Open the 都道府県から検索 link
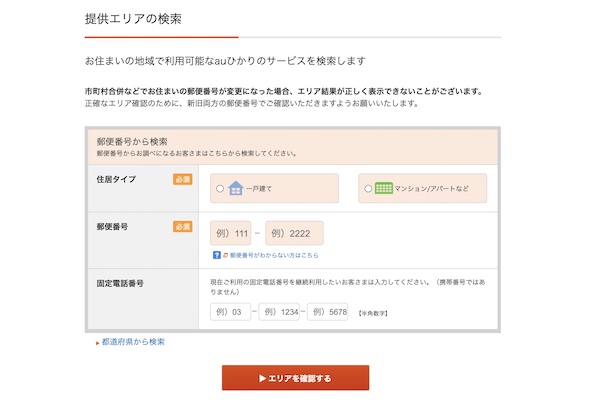The height and width of the screenshot is (400, 600). [133, 342]
